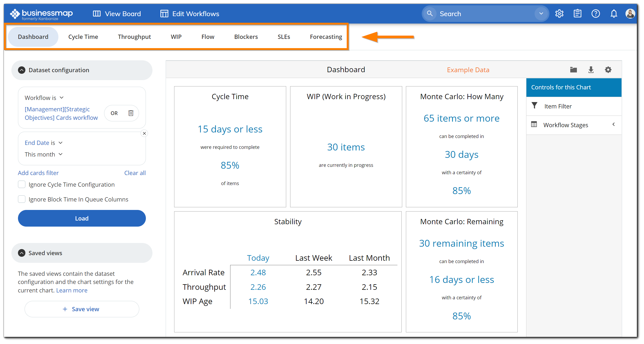Click the clipboard icon in top bar

coord(577,13)
